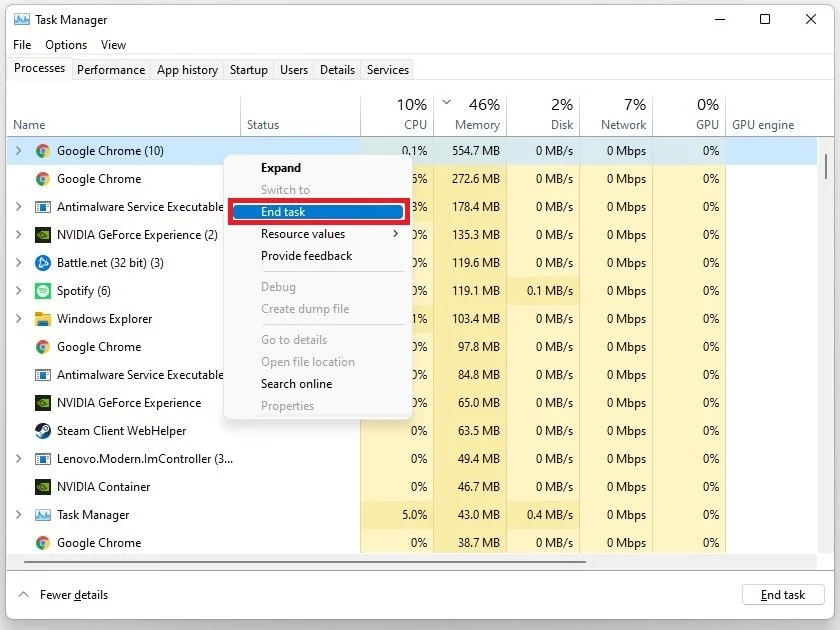The width and height of the screenshot is (840, 630).
Task: Click the 554.7 MB memory value
Action: pos(476,151)
